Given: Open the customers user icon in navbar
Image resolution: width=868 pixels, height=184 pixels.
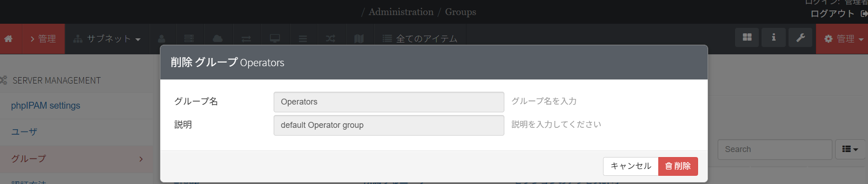Looking at the screenshot, I should (162, 39).
